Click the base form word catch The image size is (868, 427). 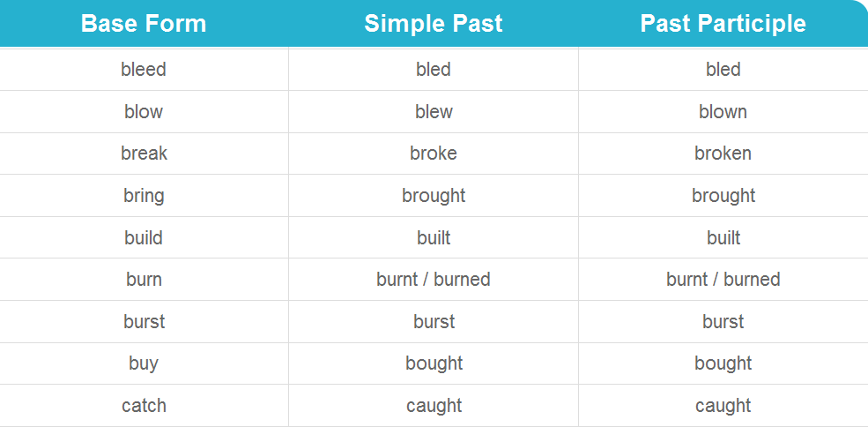pyautogui.click(x=144, y=406)
